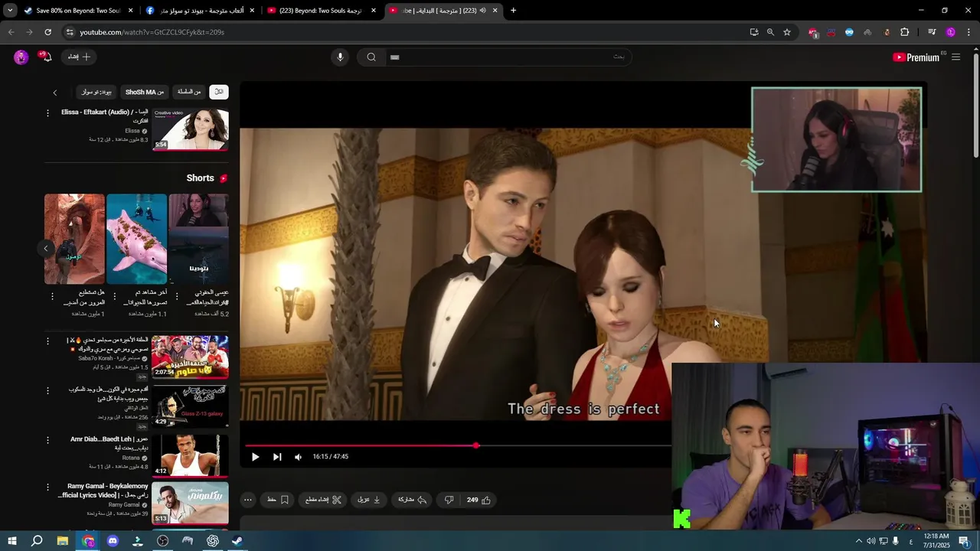Switch to the Facebook browser tab

199,11
